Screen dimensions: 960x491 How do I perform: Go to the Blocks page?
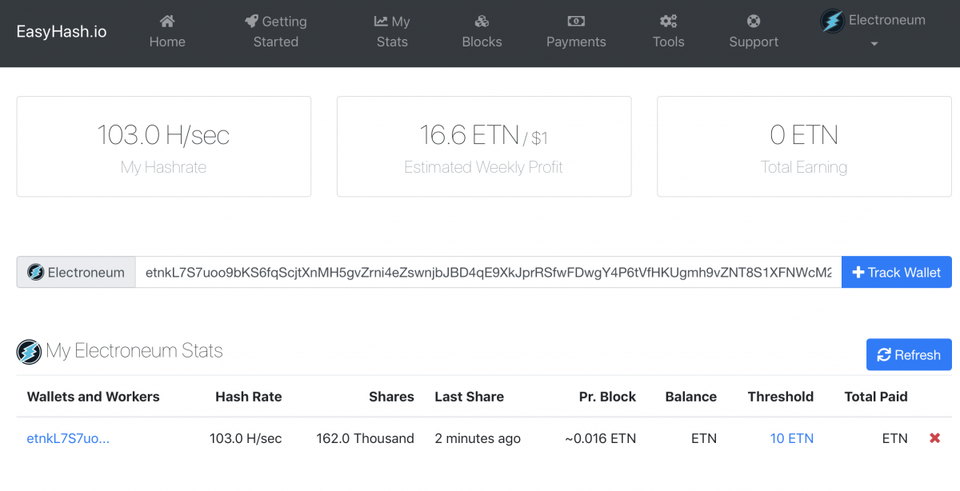click(x=482, y=32)
